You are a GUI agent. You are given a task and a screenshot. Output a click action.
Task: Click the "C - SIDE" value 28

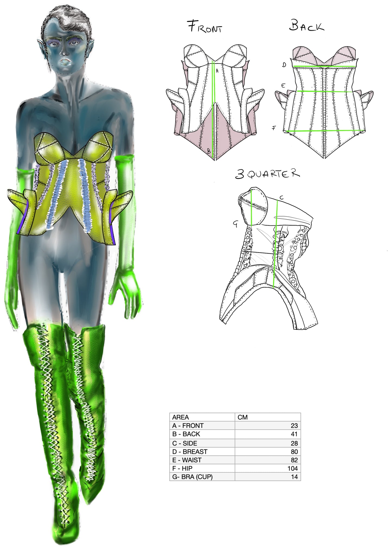[294, 443]
